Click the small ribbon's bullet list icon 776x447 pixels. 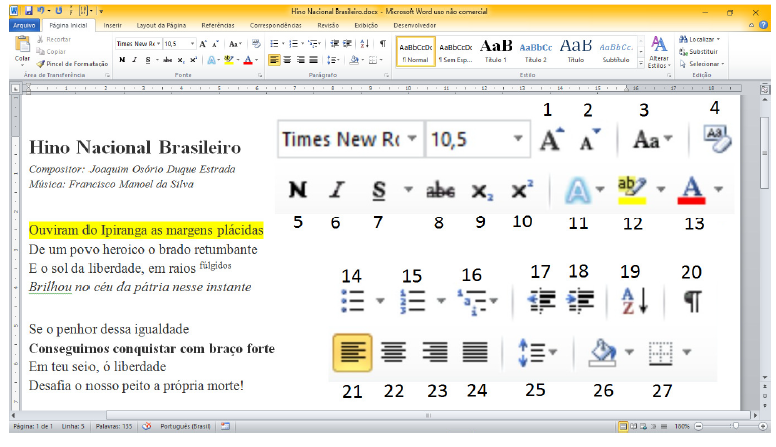(x=274, y=44)
